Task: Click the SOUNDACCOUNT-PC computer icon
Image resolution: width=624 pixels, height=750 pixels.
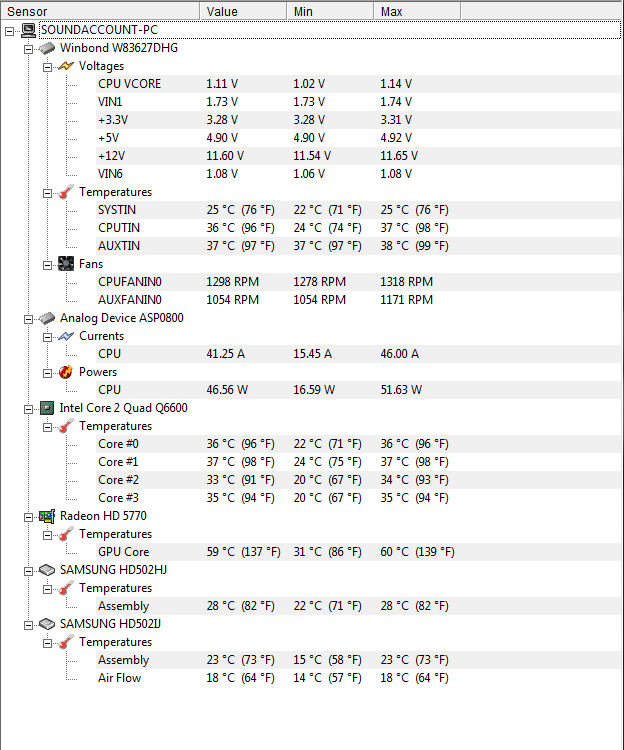Action: (28, 30)
